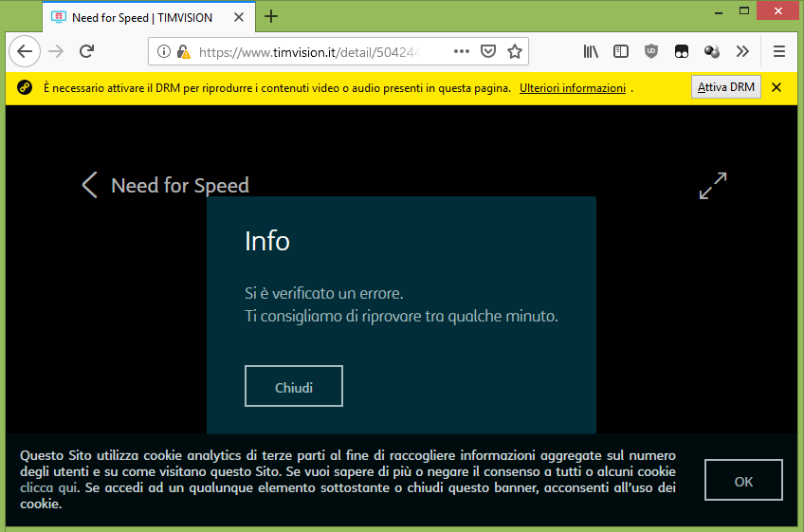
Task: Open the uBlock Origin shield extension
Action: click(651, 51)
